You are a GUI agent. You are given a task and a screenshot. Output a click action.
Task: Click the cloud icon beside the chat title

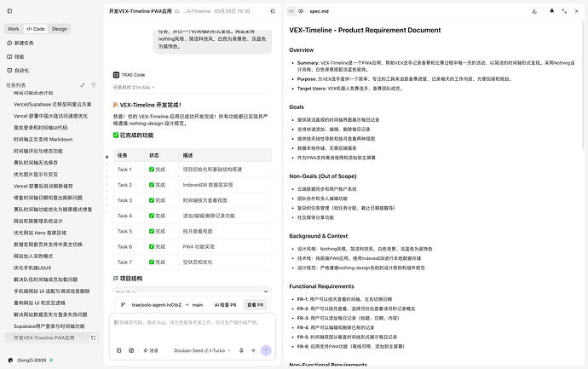pyautogui.click(x=177, y=11)
